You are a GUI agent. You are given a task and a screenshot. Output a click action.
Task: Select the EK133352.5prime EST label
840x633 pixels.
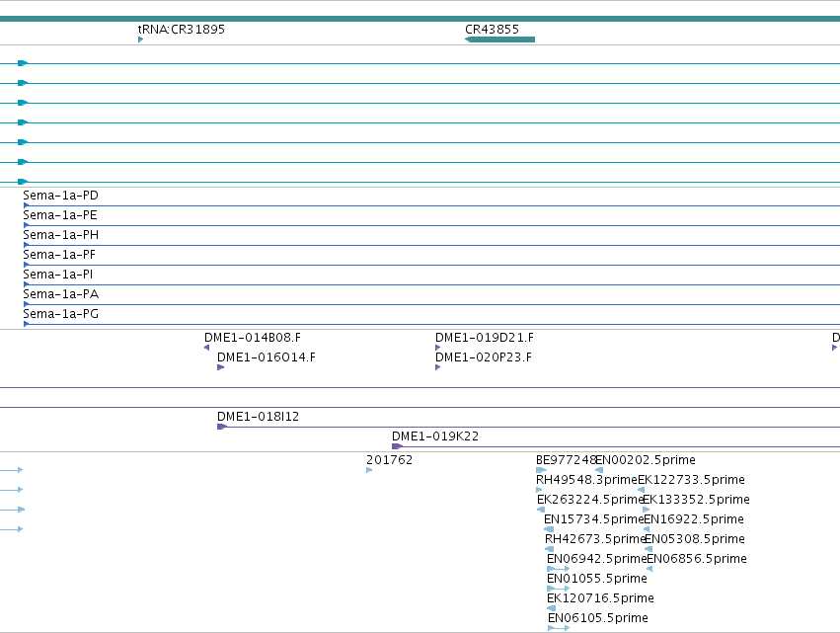coord(696,500)
